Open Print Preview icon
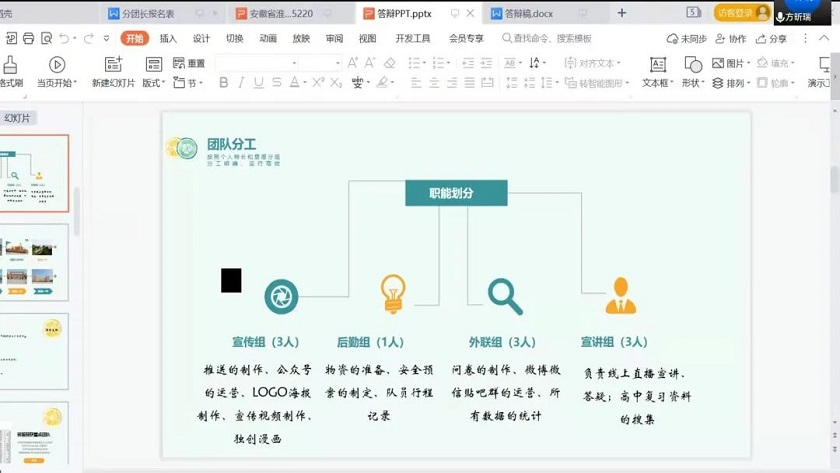 point(47,38)
